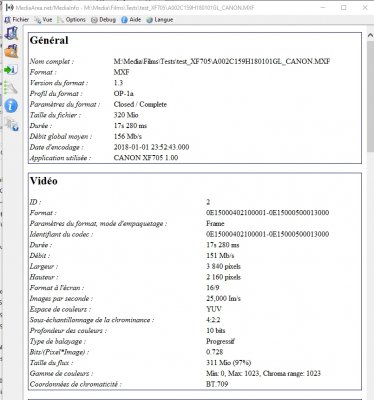The height and width of the screenshot is (400, 374).
Task: Open the Fichier menu
Action: pos(17,20)
